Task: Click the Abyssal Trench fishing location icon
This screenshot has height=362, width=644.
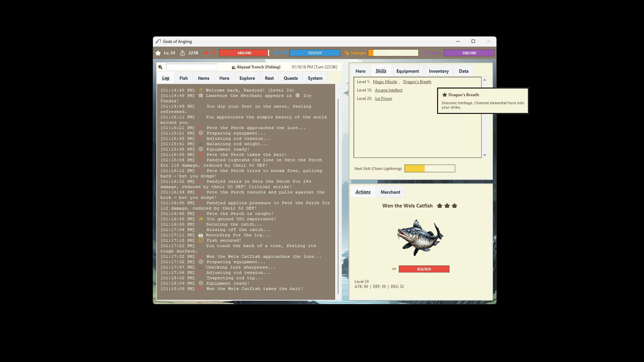Action: [233, 67]
